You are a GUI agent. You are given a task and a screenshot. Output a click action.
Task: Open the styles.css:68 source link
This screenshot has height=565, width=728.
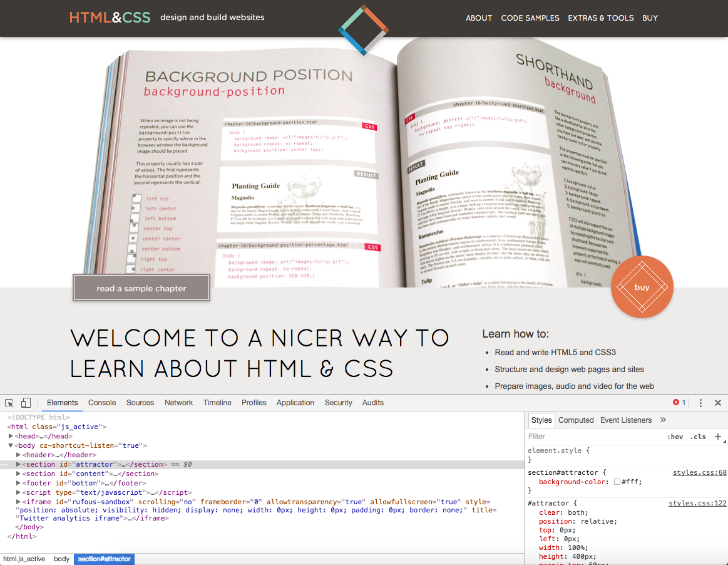[x=700, y=472]
